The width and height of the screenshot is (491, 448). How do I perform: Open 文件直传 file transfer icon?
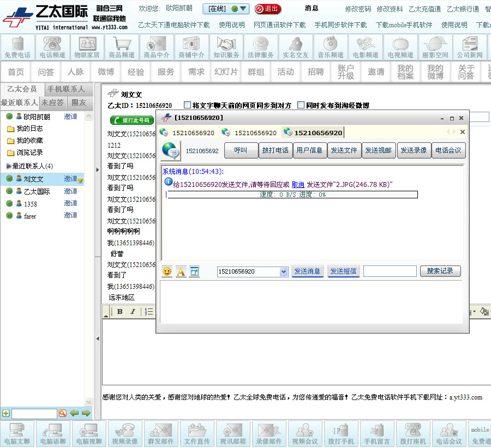pos(197,433)
